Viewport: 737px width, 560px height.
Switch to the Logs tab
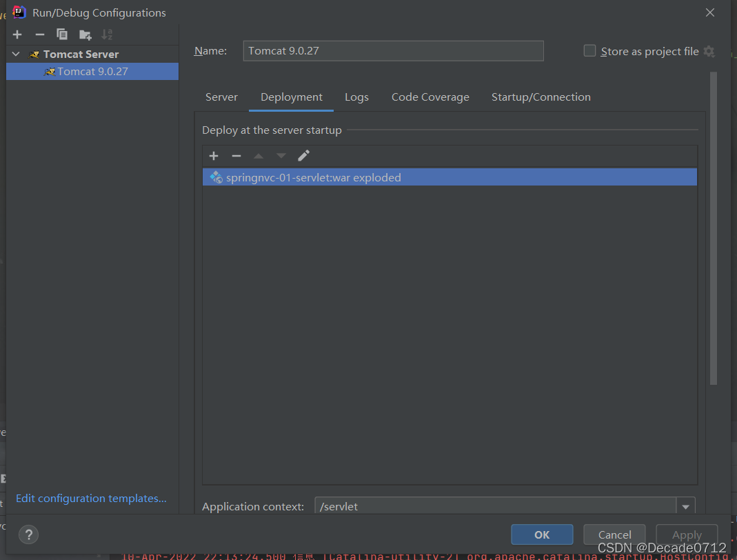tap(356, 97)
